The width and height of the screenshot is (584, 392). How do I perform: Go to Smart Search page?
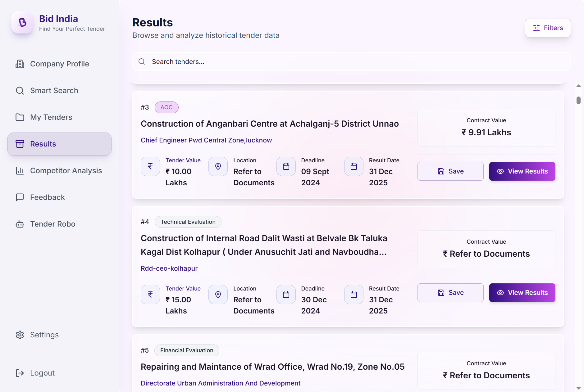[54, 91]
